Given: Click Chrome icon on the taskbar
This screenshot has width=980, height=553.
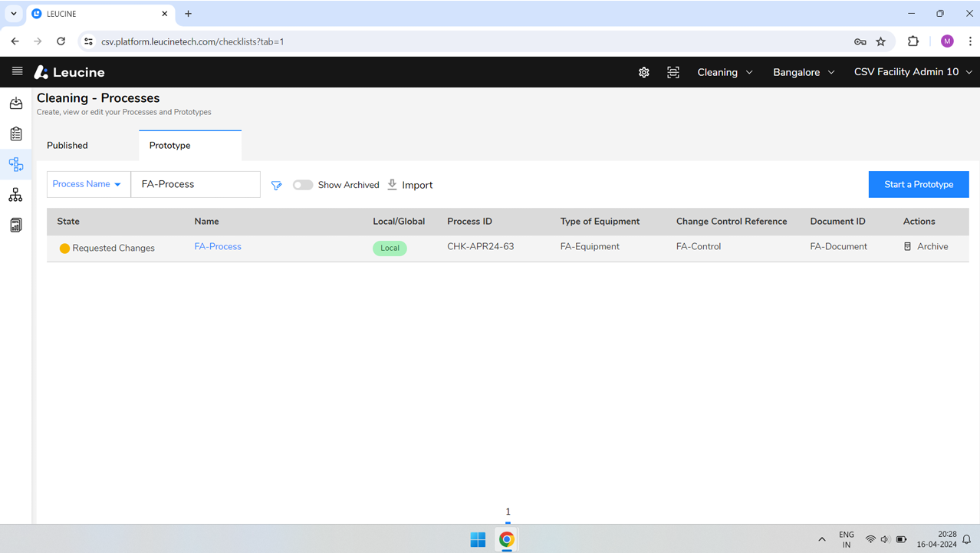Looking at the screenshot, I should point(507,540).
